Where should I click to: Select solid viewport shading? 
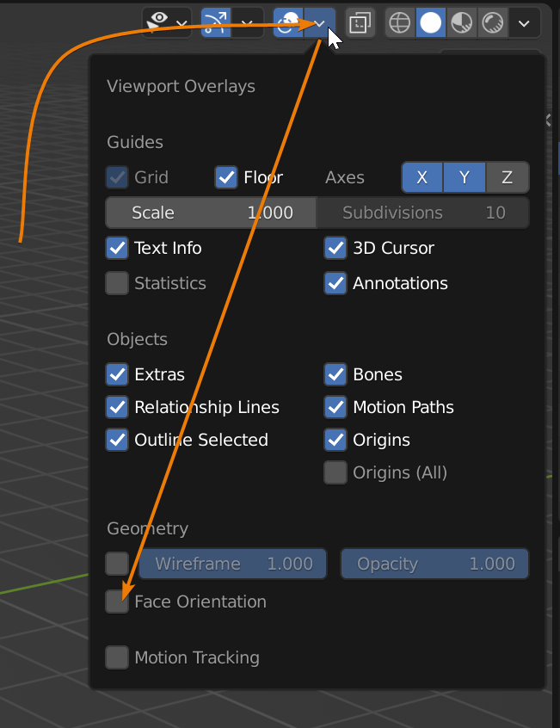[x=431, y=22]
